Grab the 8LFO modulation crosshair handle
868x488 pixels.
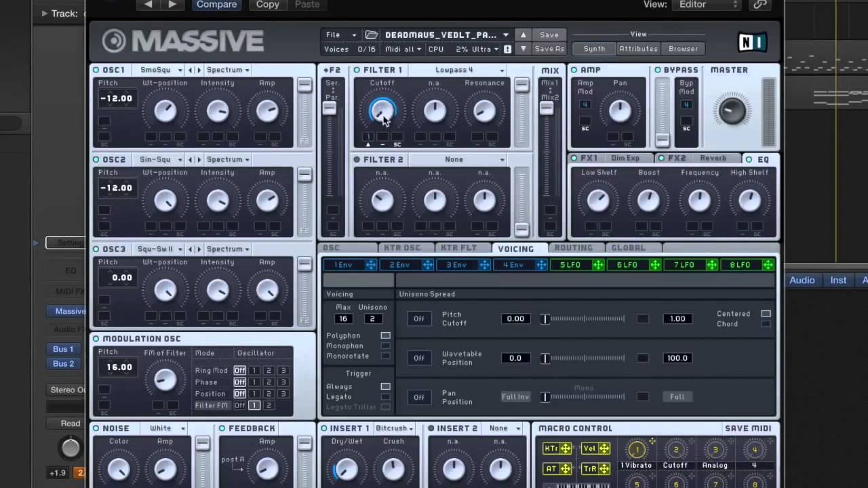tap(768, 265)
